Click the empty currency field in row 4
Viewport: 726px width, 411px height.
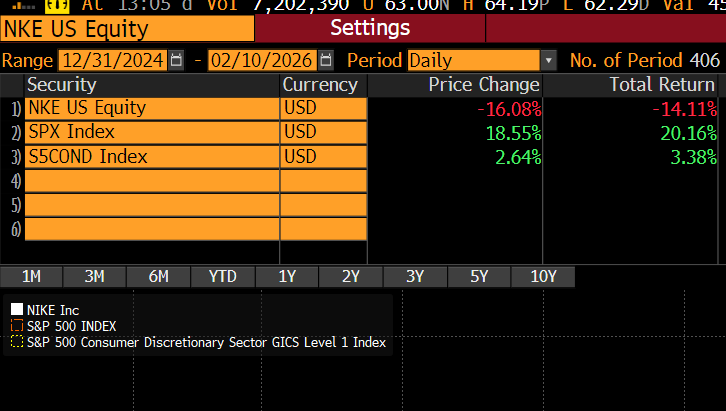point(323,181)
